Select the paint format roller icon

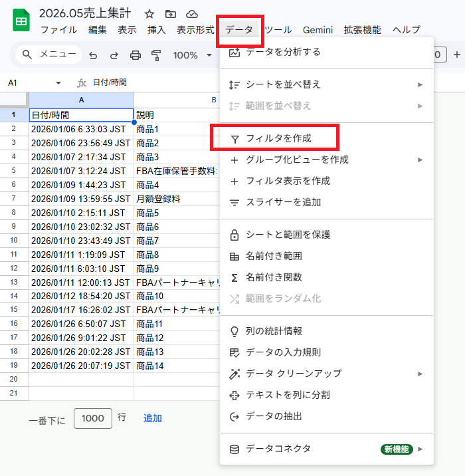tap(156, 55)
